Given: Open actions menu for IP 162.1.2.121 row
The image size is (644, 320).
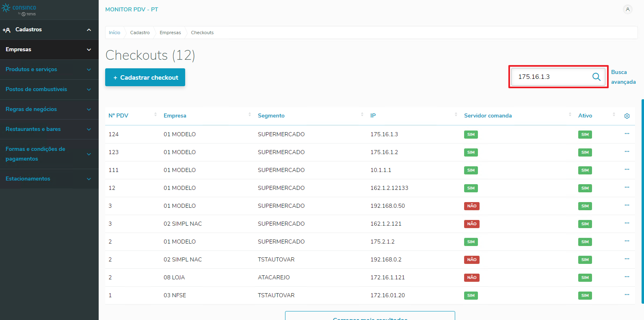Looking at the screenshot, I should point(627,223).
